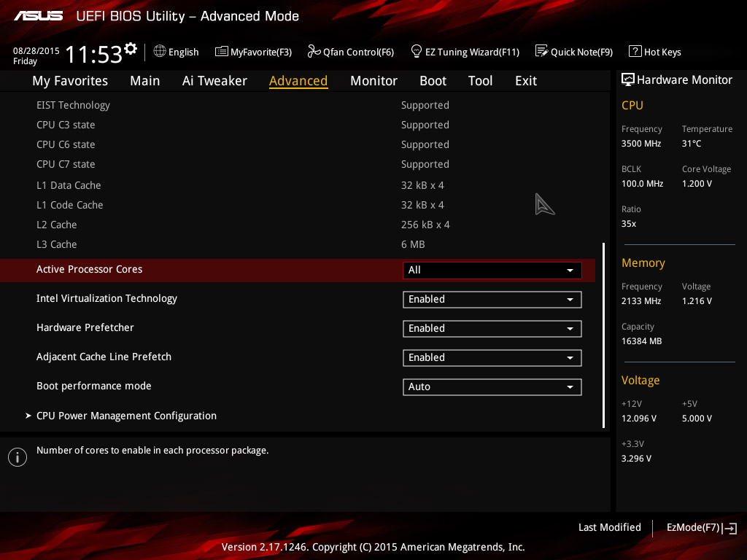Open the Boot performance mode dropdown

492,386
